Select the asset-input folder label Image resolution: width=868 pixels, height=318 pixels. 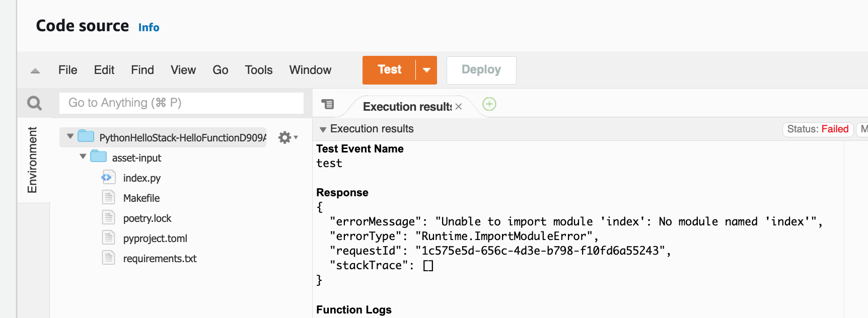tap(136, 158)
